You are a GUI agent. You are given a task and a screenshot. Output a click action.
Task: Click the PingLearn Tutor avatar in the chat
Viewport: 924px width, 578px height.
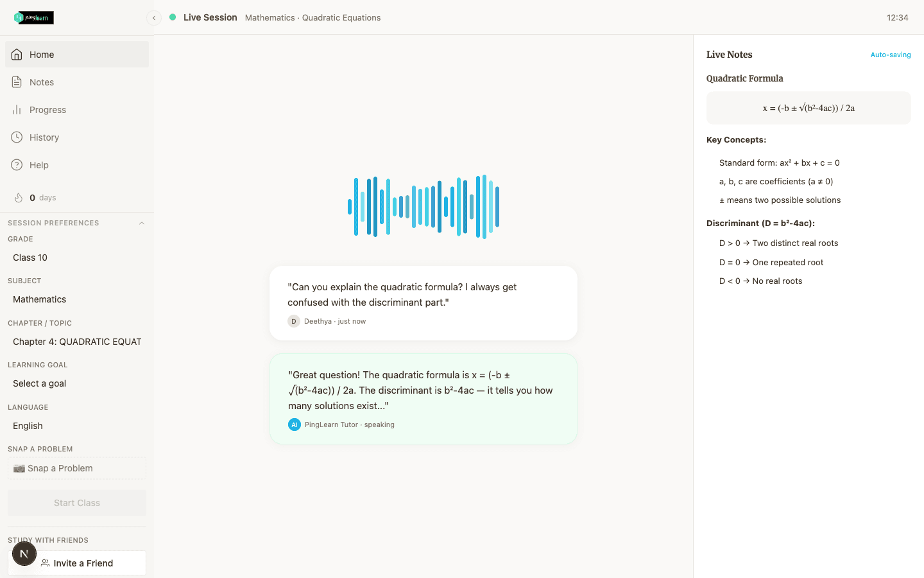pos(295,425)
